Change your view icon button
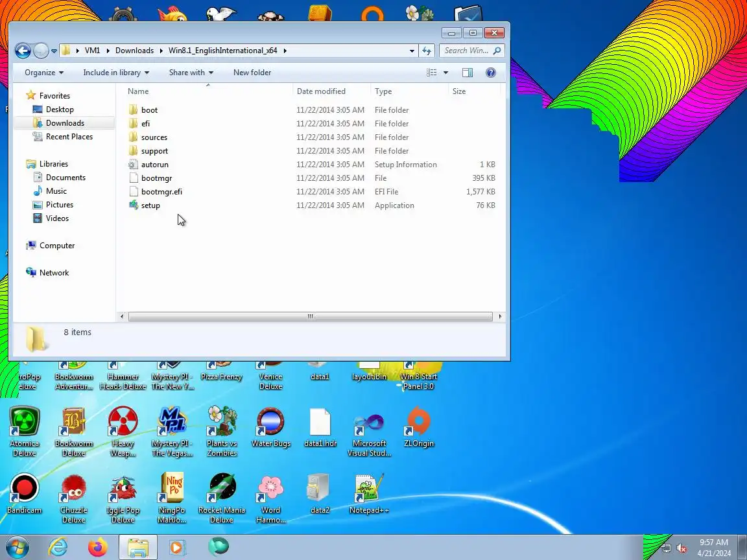Image resolution: width=747 pixels, height=560 pixels. coord(432,73)
